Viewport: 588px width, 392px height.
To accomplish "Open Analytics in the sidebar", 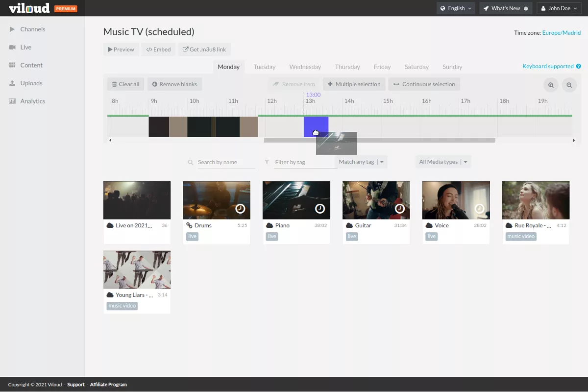I will tap(32, 101).
